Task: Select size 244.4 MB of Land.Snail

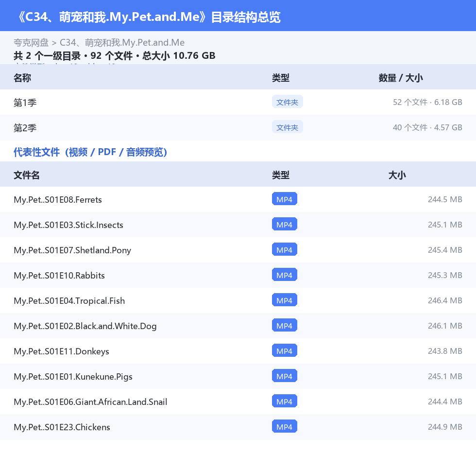Action: pos(445,402)
